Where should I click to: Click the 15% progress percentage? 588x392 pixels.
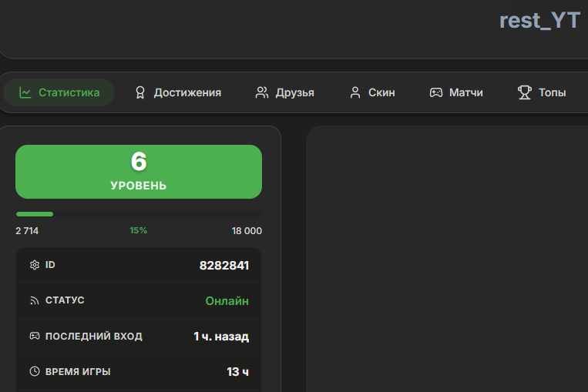point(139,230)
